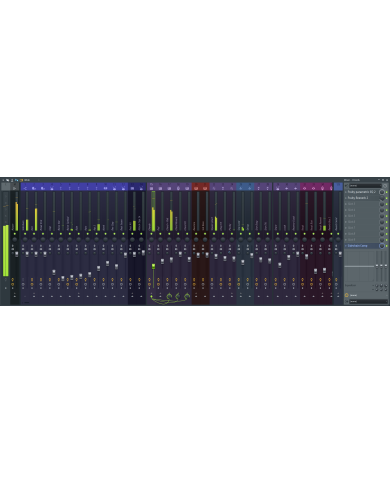Click the orange delay compensation icon

click(346, 295)
